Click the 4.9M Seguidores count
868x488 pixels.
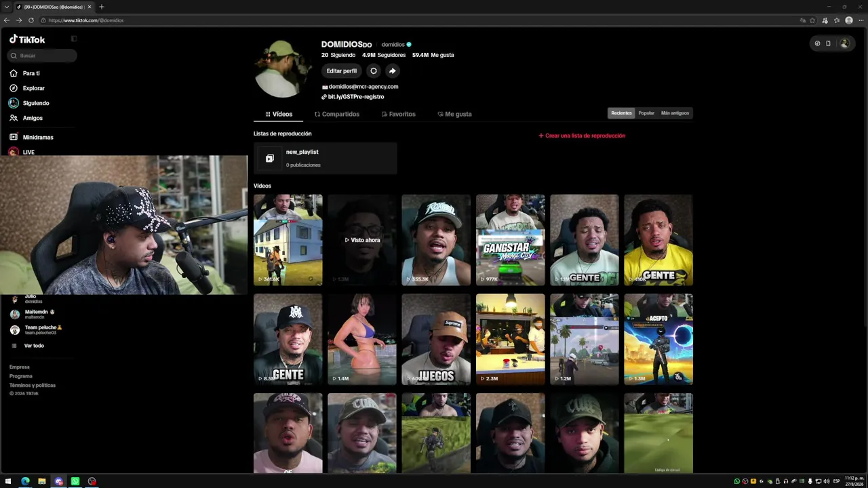tap(384, 55)
